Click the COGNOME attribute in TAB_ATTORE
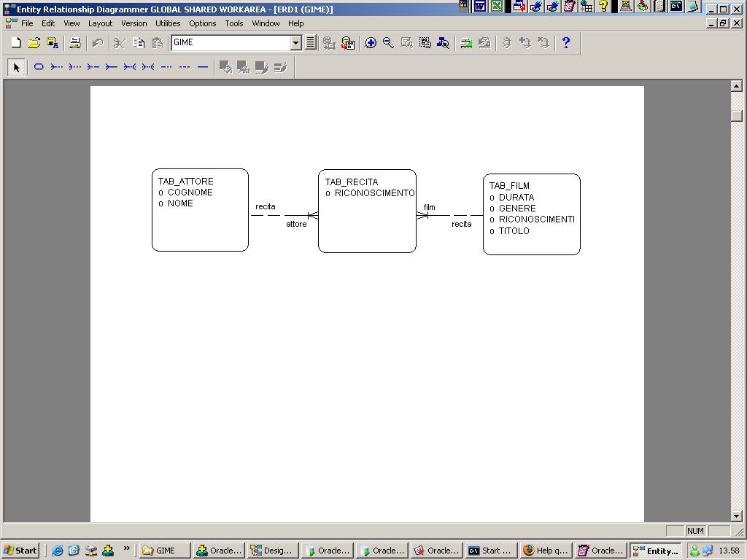 tap(190, 192)
